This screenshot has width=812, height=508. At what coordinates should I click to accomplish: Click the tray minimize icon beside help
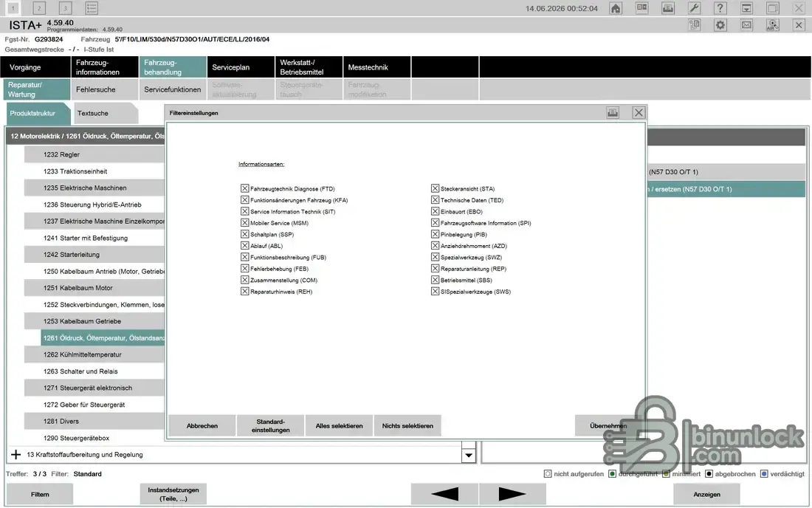746,8
